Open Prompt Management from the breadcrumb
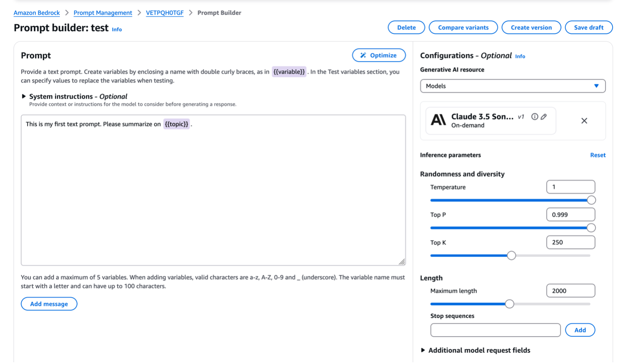 pyautogui.click(x=102, y=13)
